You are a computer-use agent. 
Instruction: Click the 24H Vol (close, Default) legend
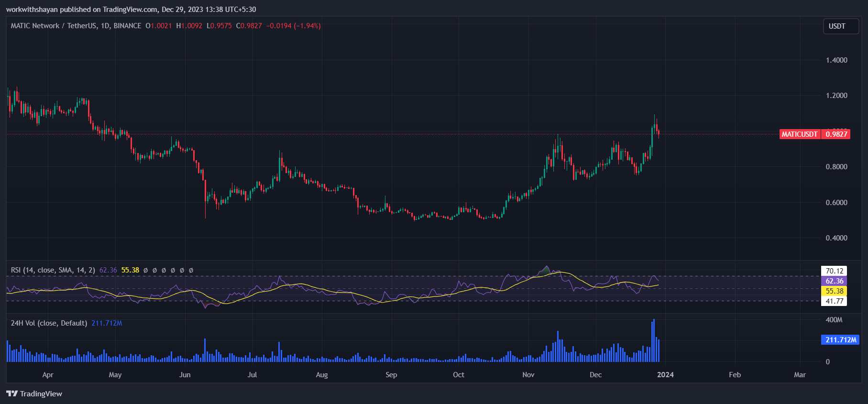[49, 323]
